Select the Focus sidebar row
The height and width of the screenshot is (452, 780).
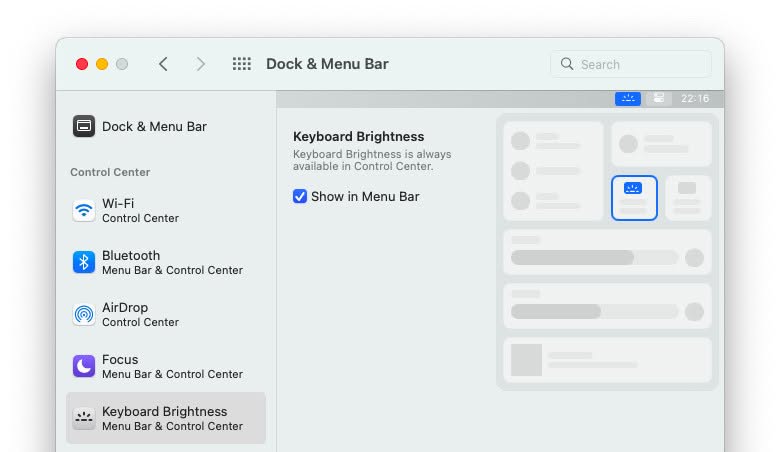(x=166, y=366)
